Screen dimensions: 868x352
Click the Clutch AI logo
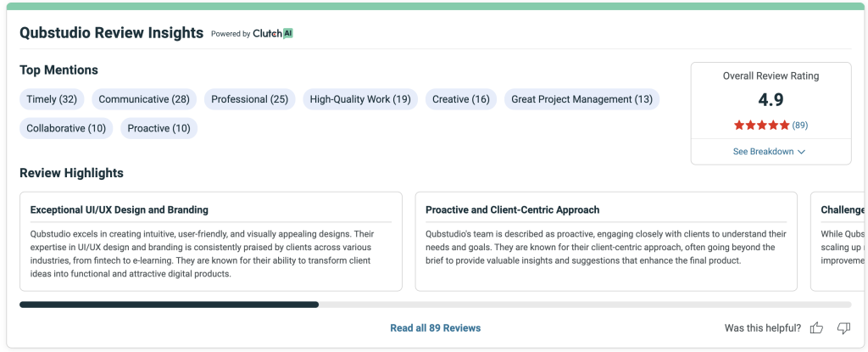[273, 34]
